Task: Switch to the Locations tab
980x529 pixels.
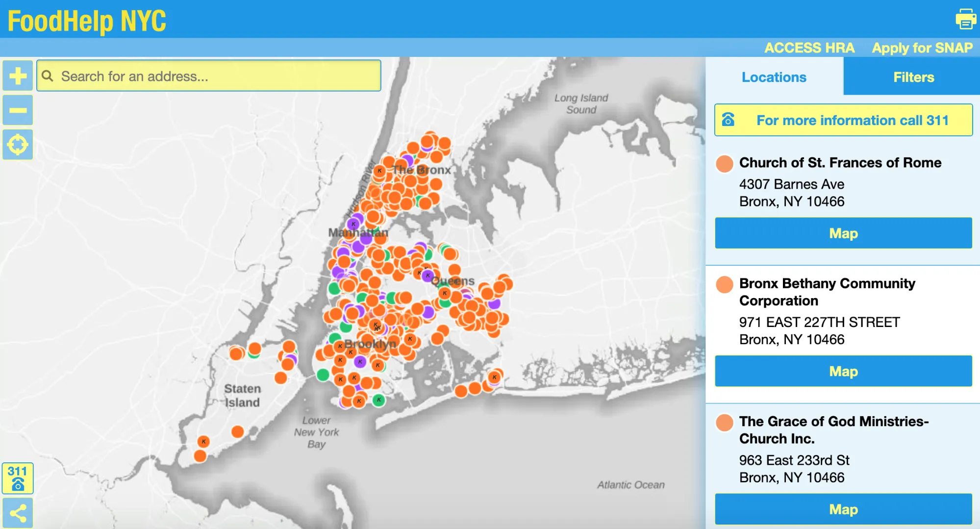Action: coord(773,77)
